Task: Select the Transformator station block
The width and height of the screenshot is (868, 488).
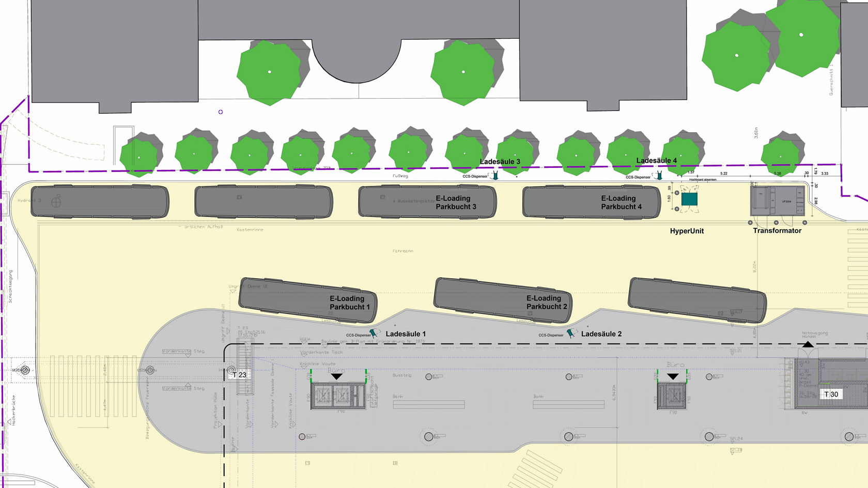Action: (778, 201)
